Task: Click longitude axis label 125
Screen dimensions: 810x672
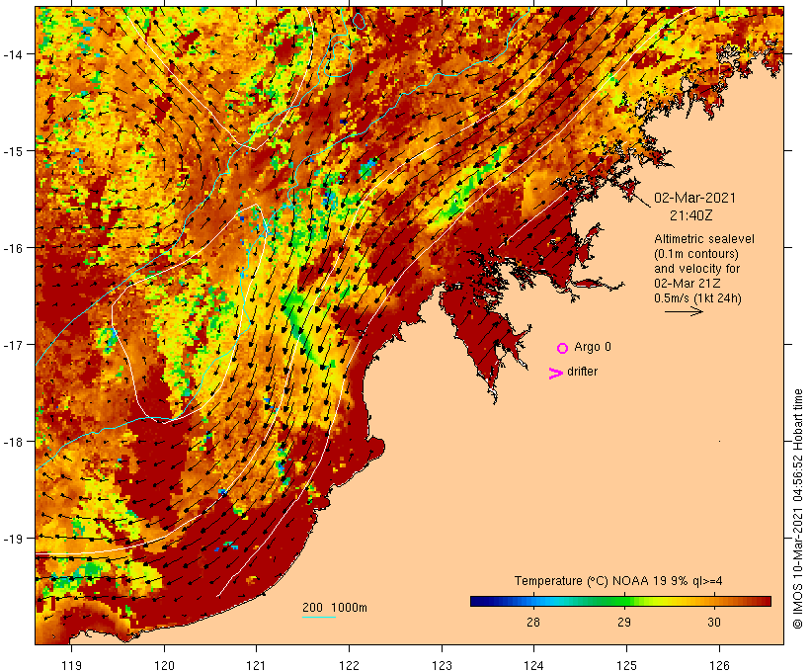Action: [x=626, y=665]
